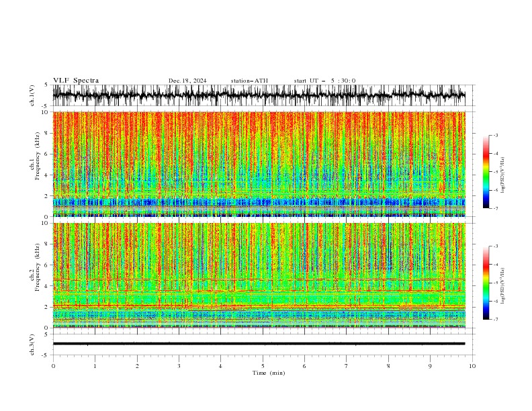Click the ch.1 spectrogram color scale bar
532x411 pixels.
(x=486, y=172)
